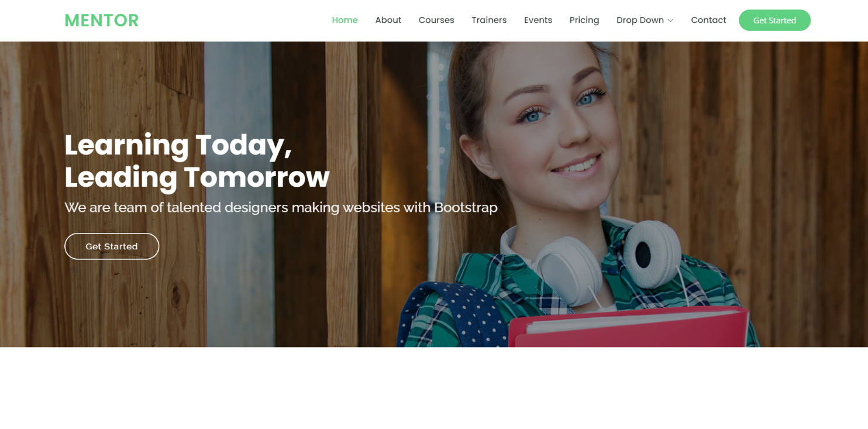Image resolution: width=868 pixels, height=429 pixels.
Task: Open the Trainers nav link
Action: pyautogui.click(x=489, y=20)
